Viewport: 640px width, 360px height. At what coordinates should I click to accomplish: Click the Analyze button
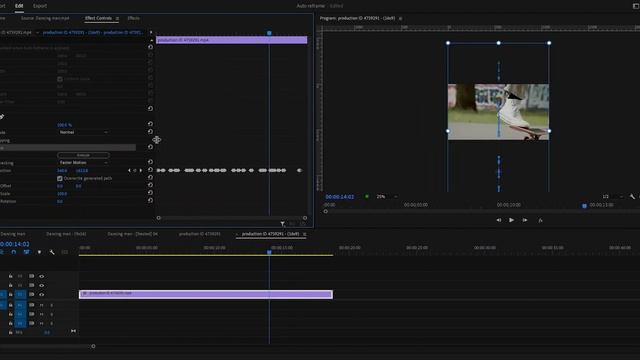click(83, 155)
